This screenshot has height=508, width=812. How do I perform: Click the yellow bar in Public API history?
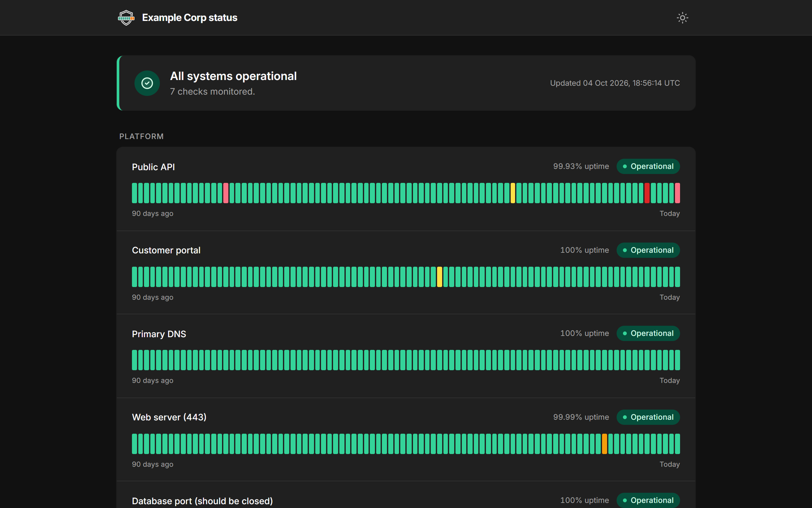click(x=513, y=193)
